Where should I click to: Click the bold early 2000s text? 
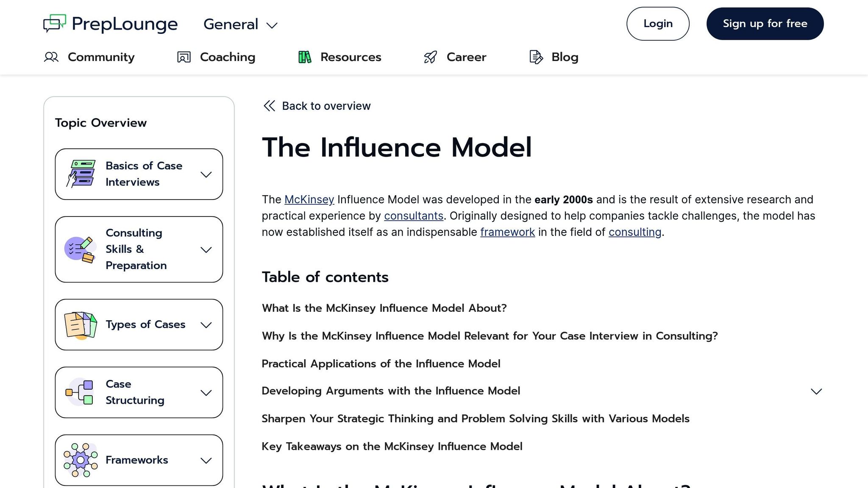563,200
